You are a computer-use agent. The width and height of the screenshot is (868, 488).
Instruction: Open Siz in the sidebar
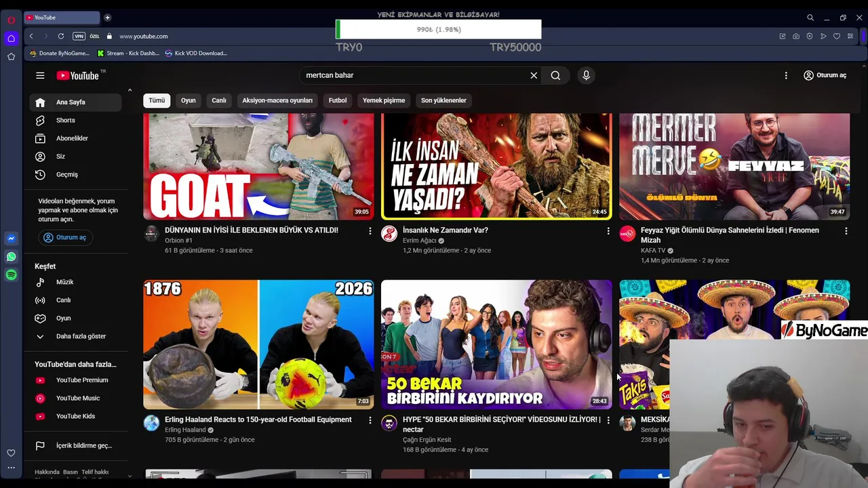75,157
